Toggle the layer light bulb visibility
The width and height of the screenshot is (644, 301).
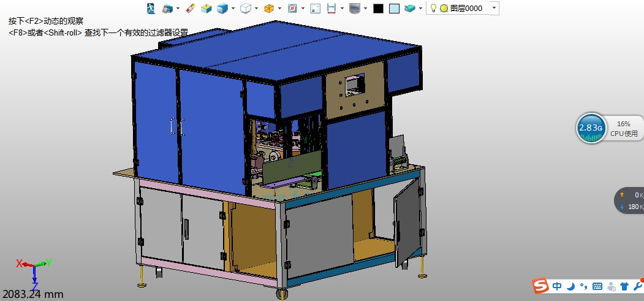pyautogui.click(x=433, y=9)
